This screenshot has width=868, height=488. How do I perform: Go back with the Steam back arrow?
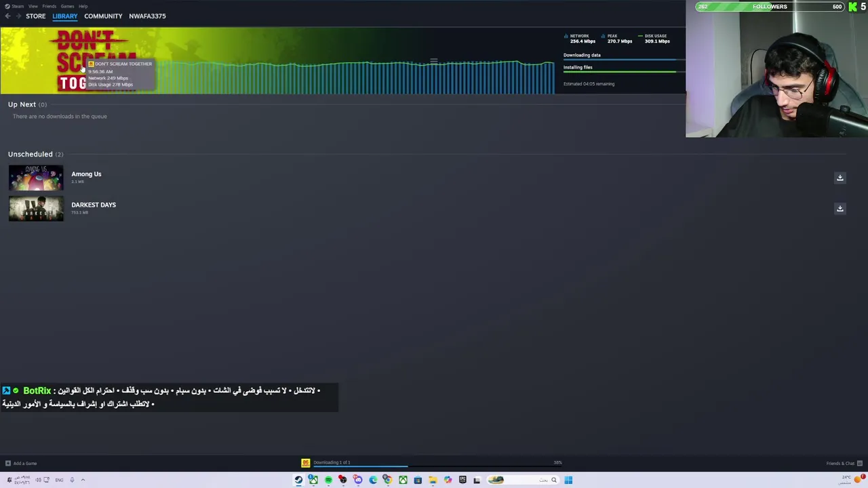click(x=7, y=16)
